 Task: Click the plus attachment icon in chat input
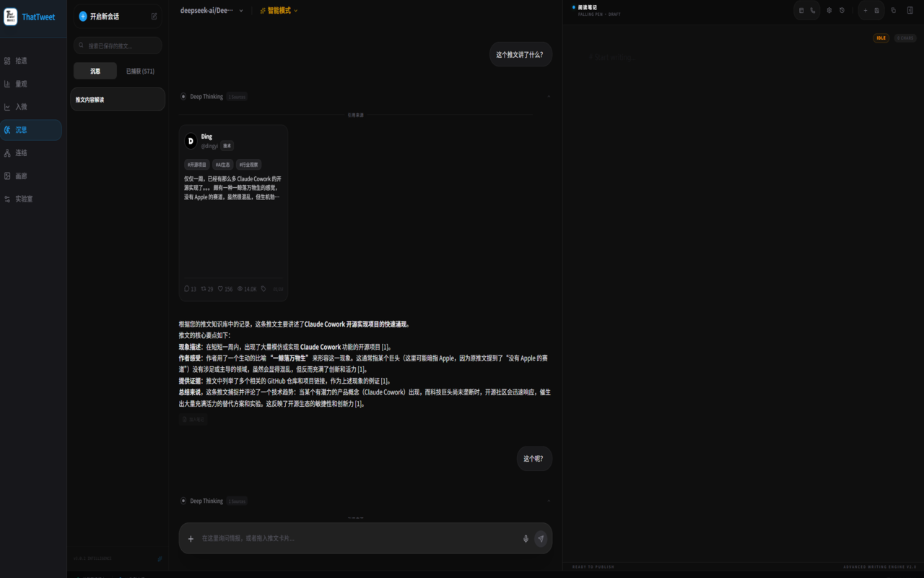pos(191,539)
